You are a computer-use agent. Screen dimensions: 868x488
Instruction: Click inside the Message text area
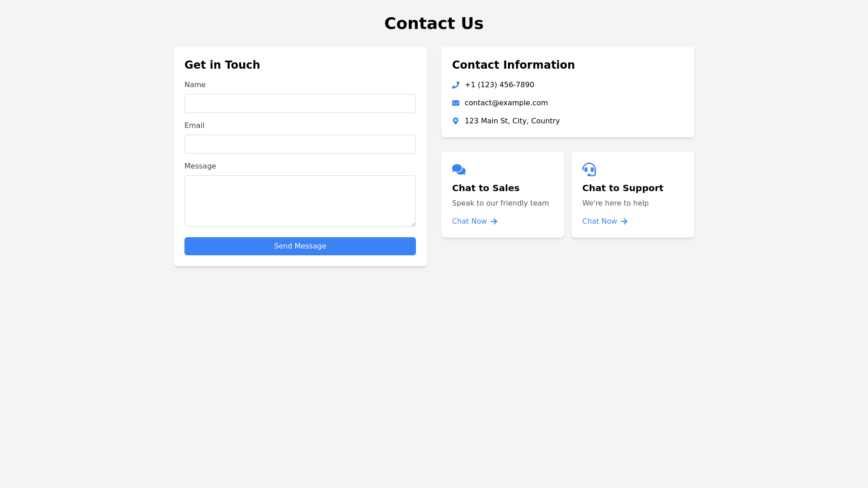pyautogui.click(x=300, y=201)
